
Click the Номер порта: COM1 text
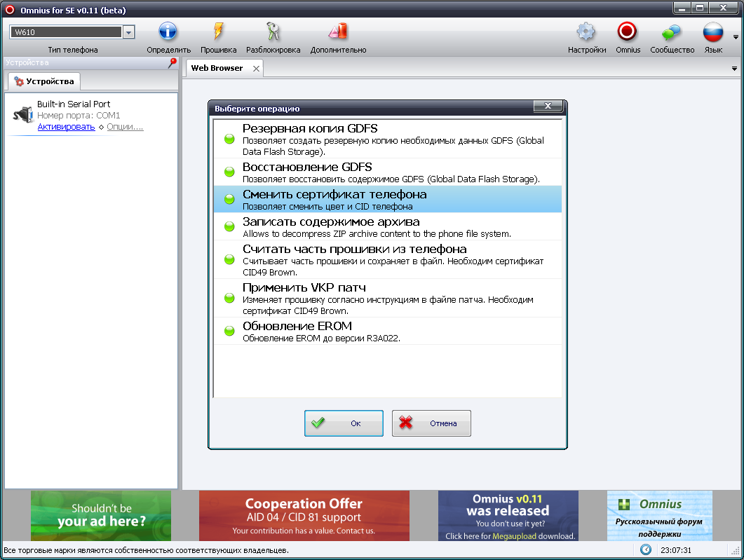pyautogui.click(x=79, y=115)
